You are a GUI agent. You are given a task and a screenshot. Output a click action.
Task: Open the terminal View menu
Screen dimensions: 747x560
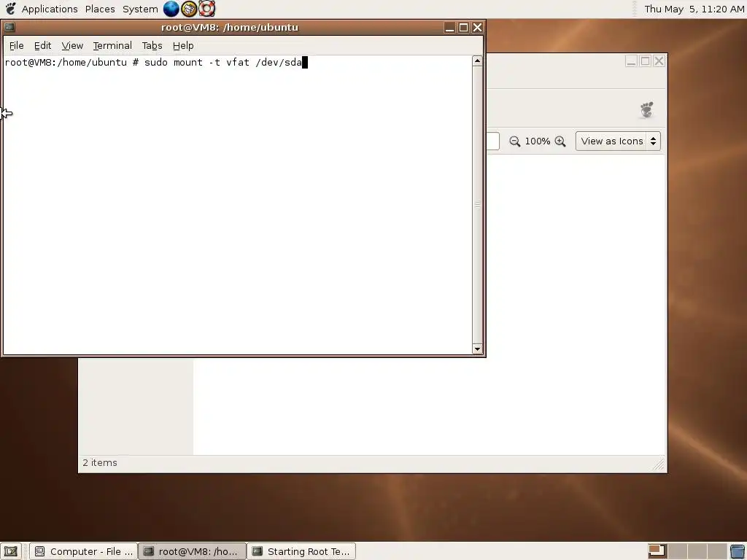(72, 46)
